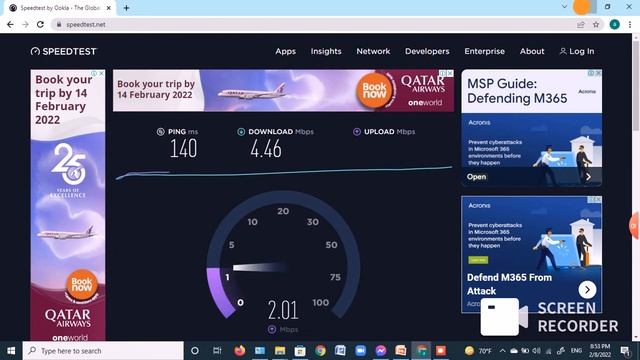Click the arrow in Defend M365 ad
This screenshot has height=360, width=640.
click(587, 290)
